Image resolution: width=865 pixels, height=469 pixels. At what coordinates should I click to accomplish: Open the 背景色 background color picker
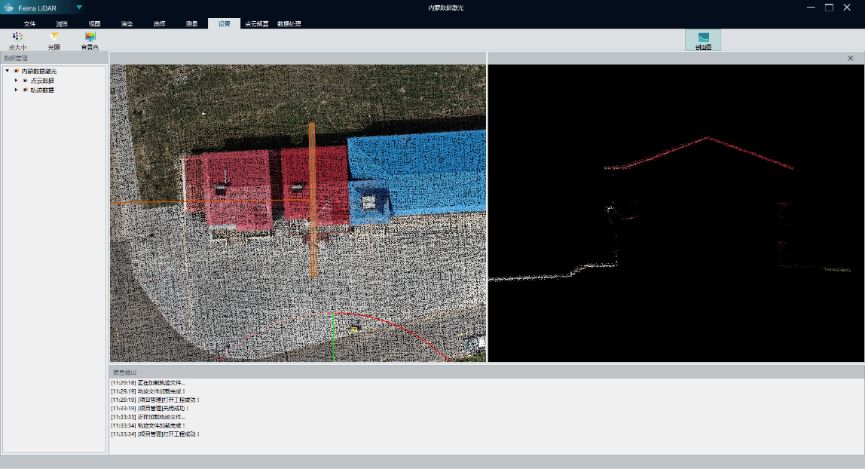coord(90,39)
